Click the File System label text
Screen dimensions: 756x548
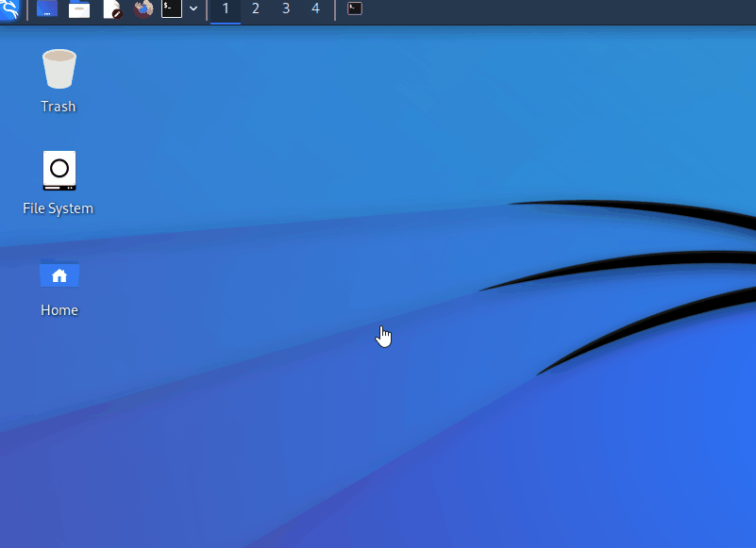point(59,208)
